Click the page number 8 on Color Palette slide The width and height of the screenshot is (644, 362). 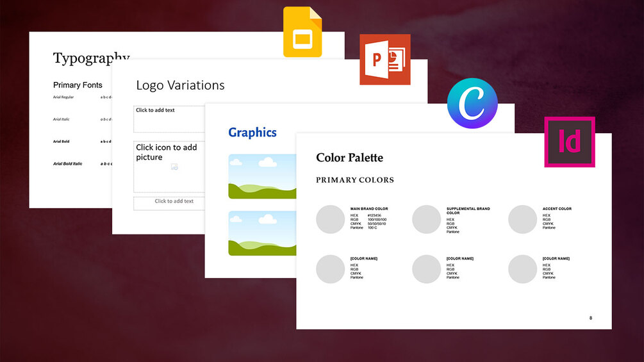point(591,318)
